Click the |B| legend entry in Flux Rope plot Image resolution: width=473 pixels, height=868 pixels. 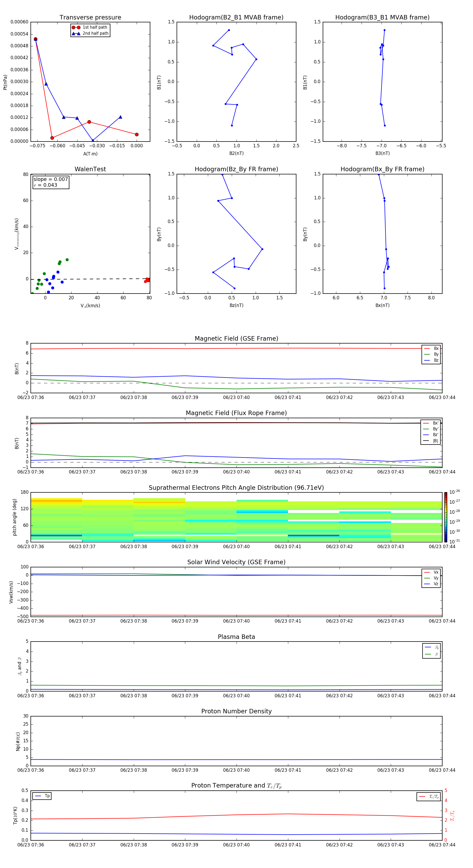click(x=431, y=441)
